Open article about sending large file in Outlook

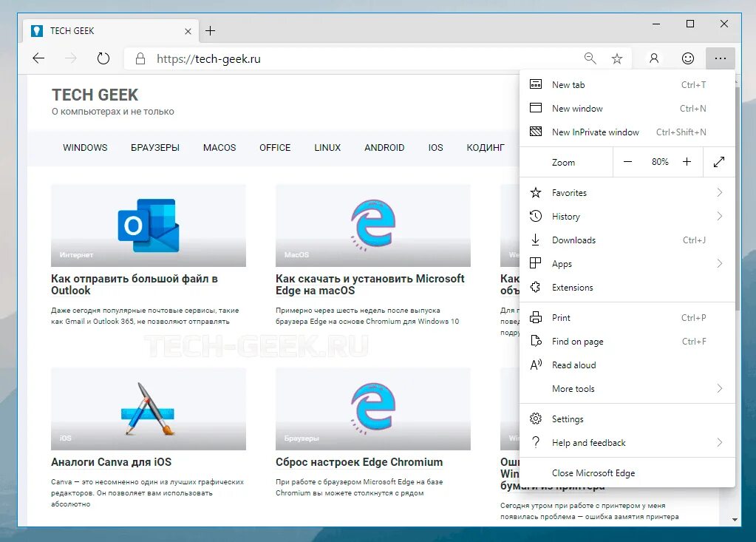coord(134,285)
